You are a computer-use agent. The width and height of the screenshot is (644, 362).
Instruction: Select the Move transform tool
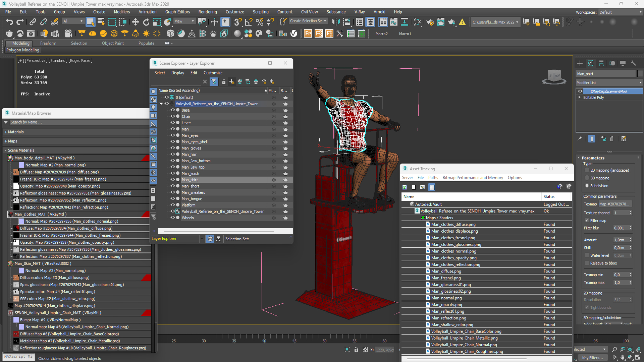tap(135, 22)
